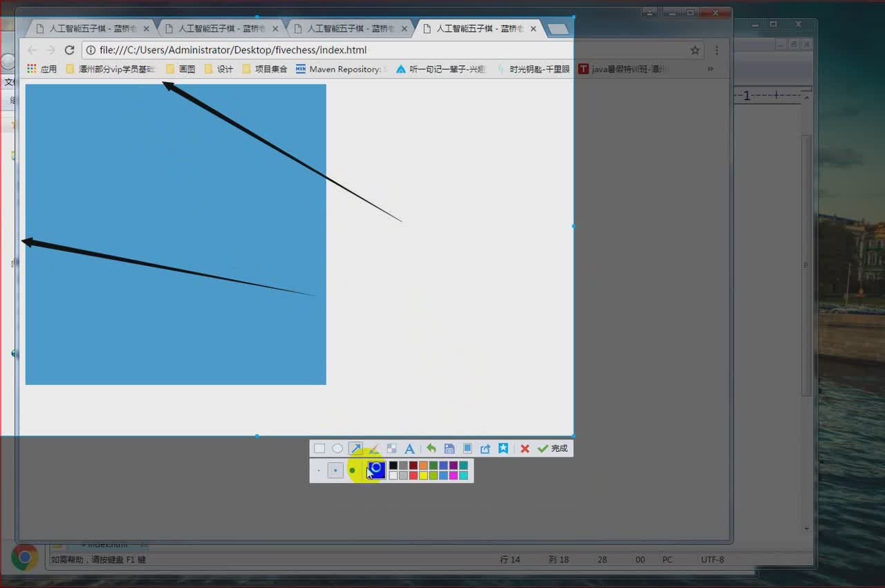885x588 pixels.
Task: Pick the white color swatch
Action: pyautogui.click(x=393, y=475)
